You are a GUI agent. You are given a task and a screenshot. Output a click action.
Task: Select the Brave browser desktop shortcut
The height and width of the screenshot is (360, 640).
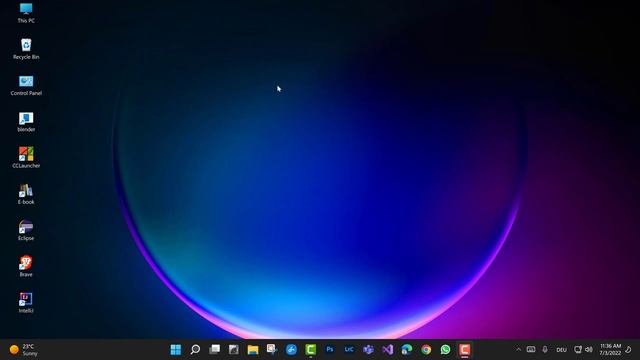26,267
